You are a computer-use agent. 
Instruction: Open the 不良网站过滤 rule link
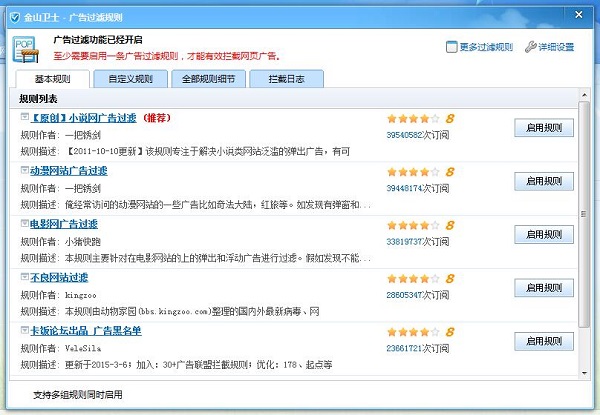click(59, 278)
